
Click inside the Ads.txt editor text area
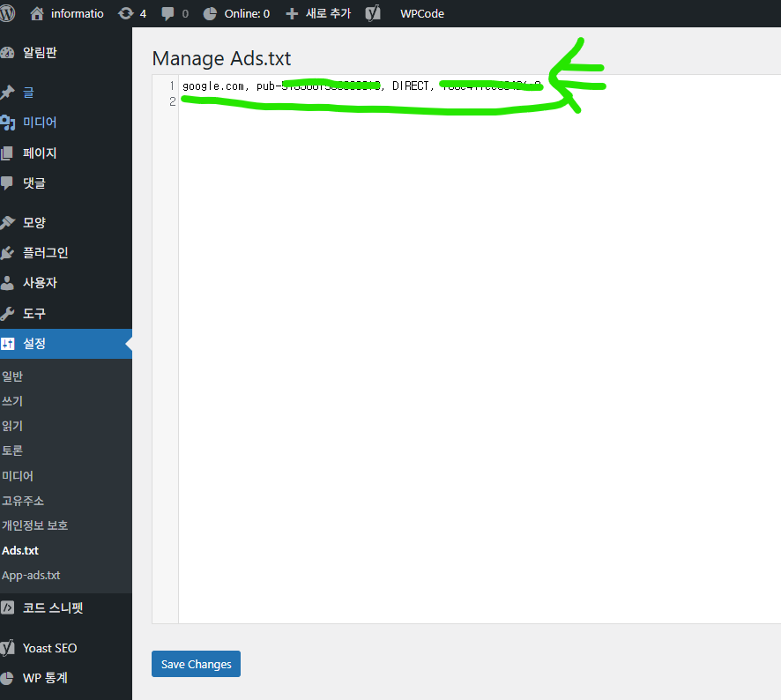point(476,353)
